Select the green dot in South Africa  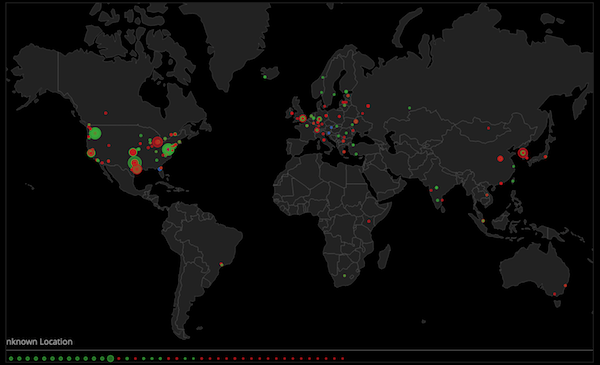[x=344, y=275]
